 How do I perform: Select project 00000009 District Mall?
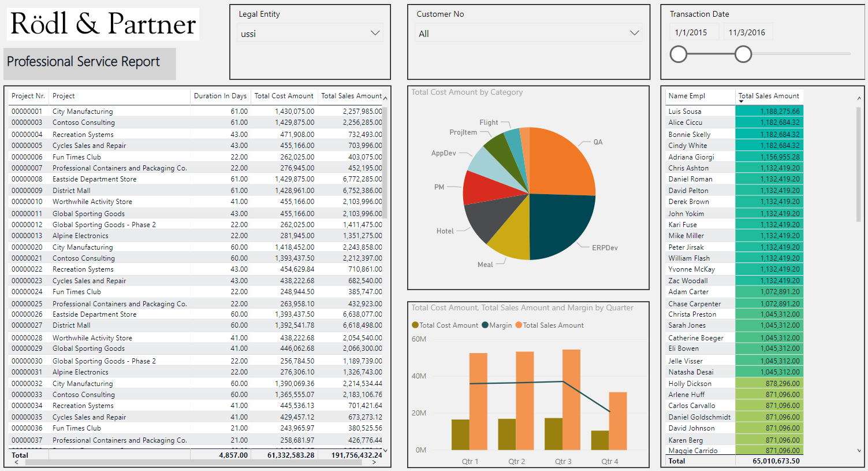[196, 190]
